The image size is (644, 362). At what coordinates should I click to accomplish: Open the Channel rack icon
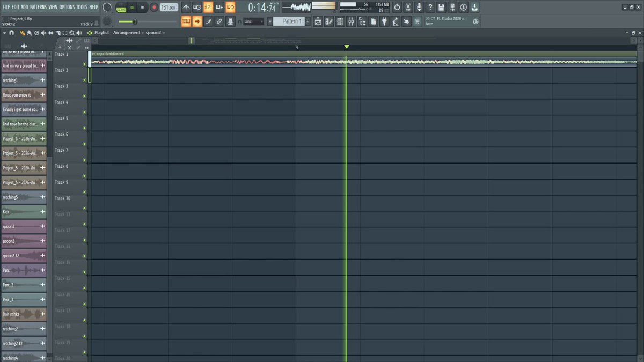[340, 21]
